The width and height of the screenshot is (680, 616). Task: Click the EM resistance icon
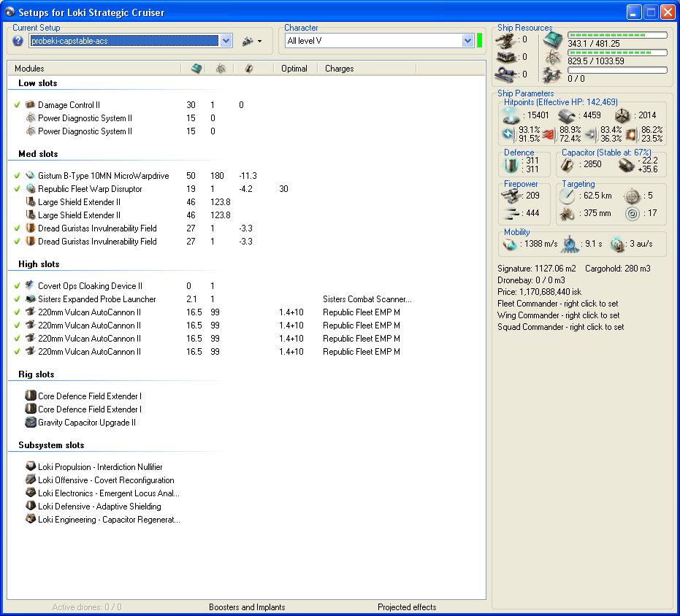[x=508, y=134]
